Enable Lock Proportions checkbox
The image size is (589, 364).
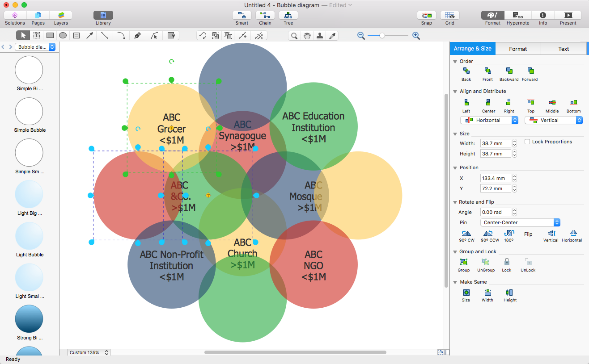528,142
